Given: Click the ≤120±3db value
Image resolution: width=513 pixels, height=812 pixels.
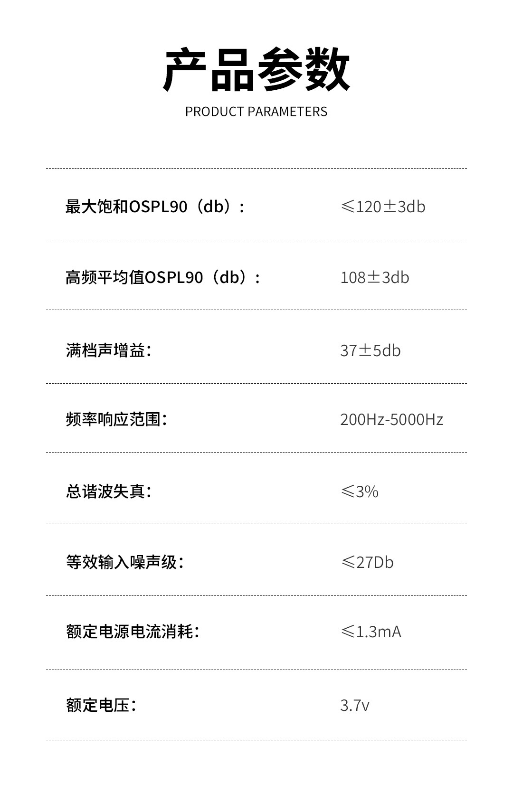Looking at the screenshot, I should 383,207.
